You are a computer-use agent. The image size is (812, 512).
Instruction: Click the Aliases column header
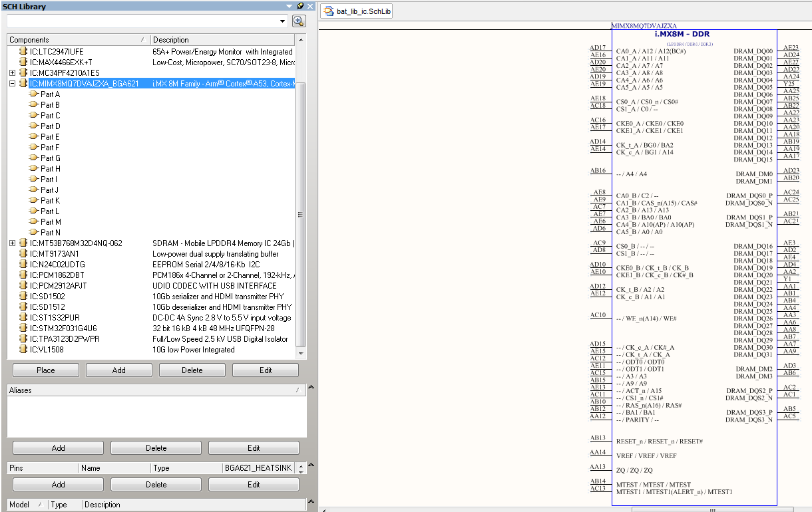(156, 390)
